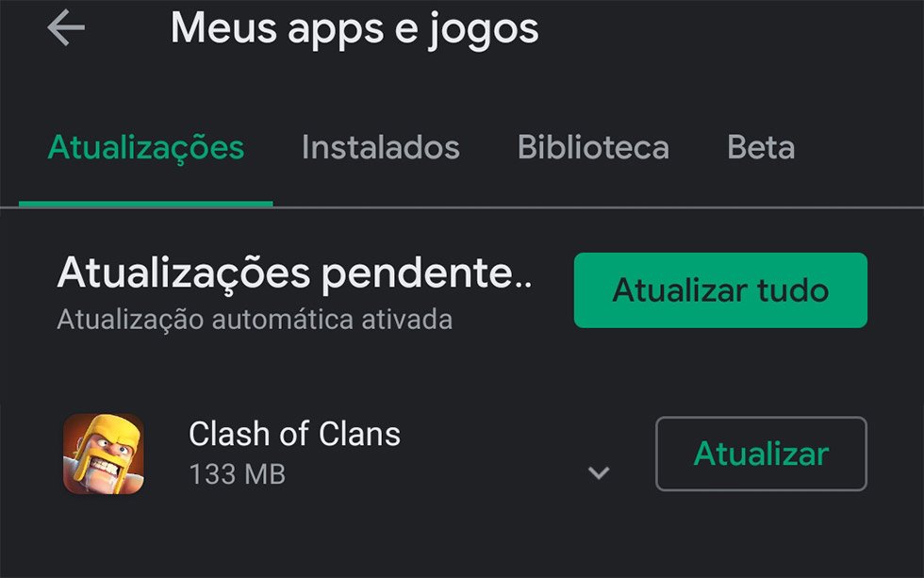Image resolution: width=924 pixels, height=578 pixels.
Task: Click the Atualizar tudo button
Action: pos(720,290)
